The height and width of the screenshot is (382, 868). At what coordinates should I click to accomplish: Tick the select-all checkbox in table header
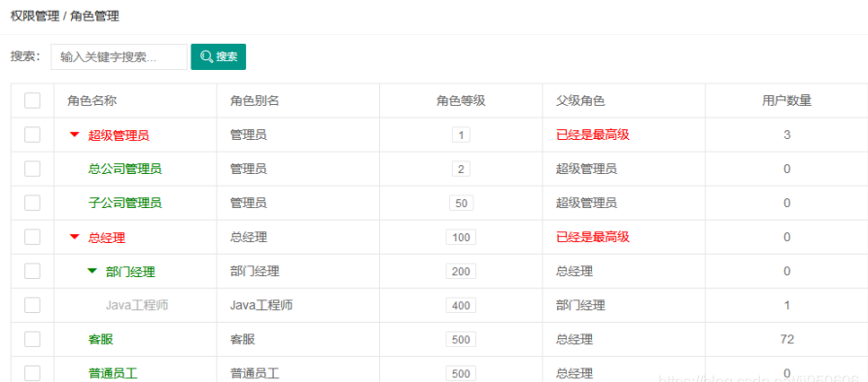[x=32, y=101]
